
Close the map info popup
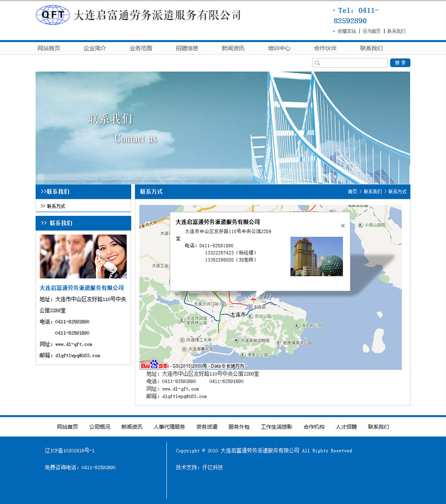[x=343, y=225]
